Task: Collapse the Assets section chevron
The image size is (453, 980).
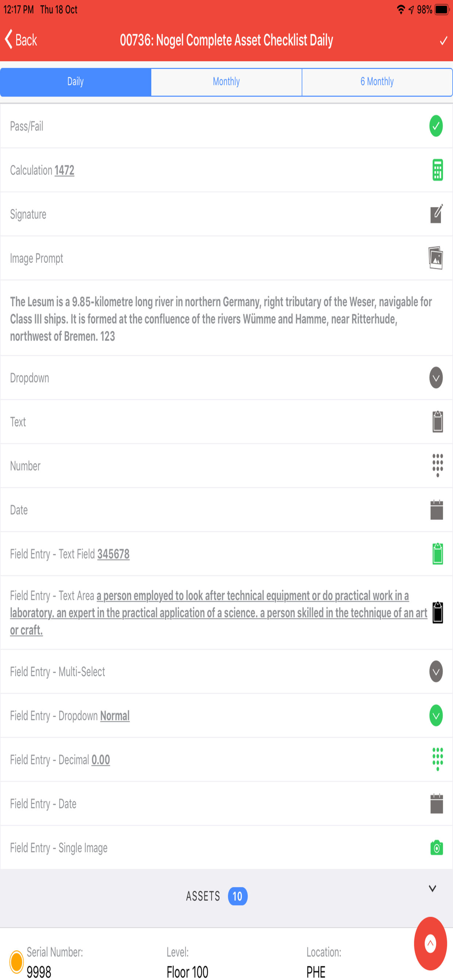Action: [432, 888]
